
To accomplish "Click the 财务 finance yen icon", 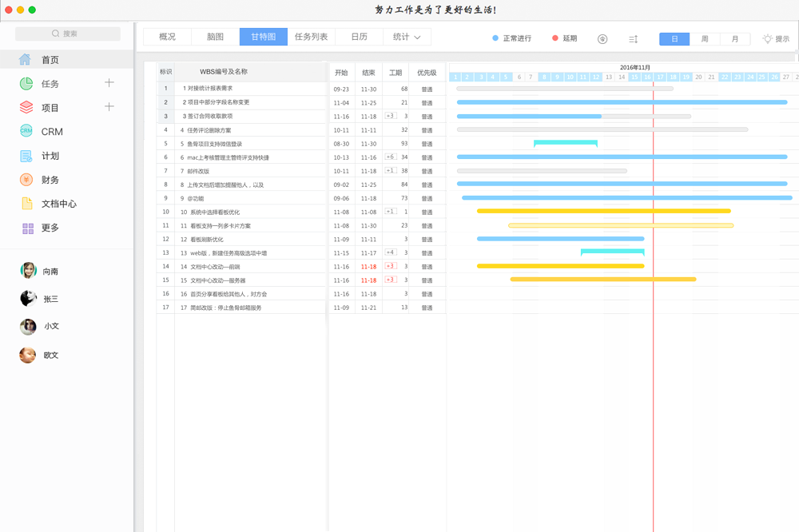I will tap(26, 180).
